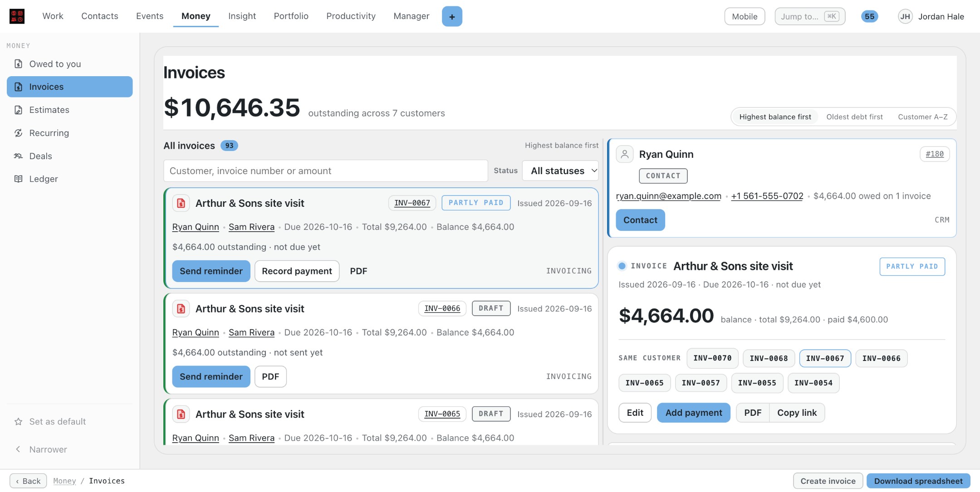The height and width of the screenshot is (492, 980).
Task: Open ryan.quinn@example.com email link
Action: 668,196
